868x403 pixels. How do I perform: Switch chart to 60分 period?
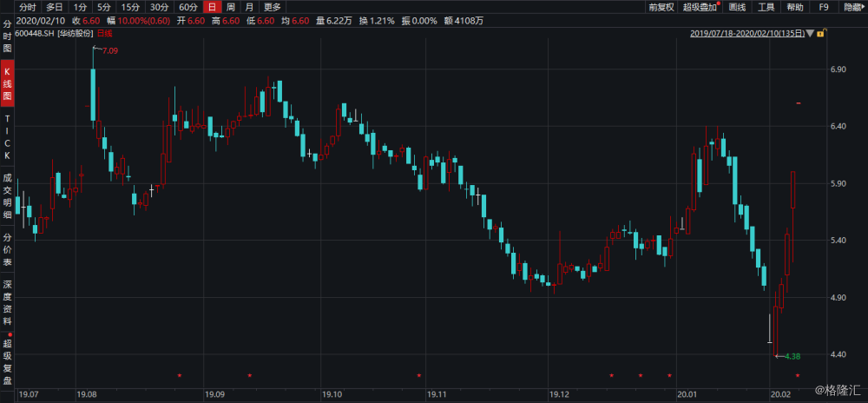187,7
